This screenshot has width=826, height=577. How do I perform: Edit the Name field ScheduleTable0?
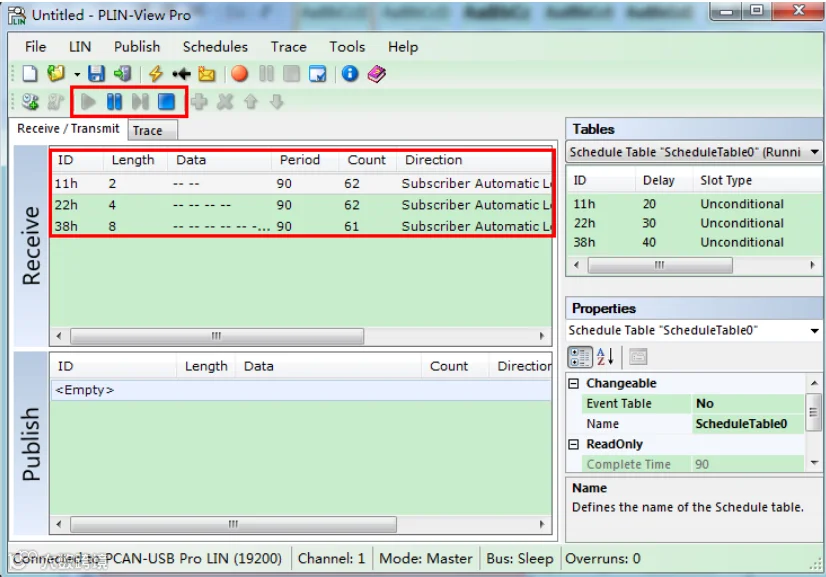pyautogui.click(x=748, y=424)
